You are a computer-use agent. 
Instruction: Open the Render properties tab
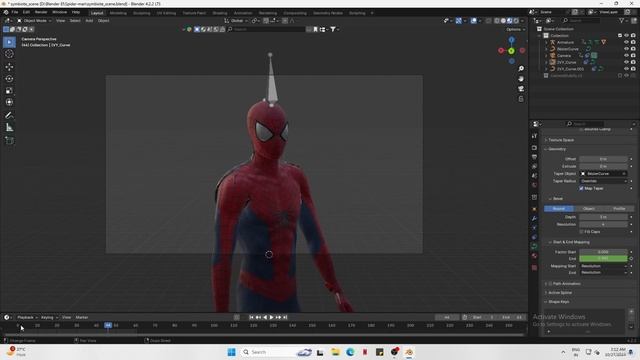coord(534,147)
